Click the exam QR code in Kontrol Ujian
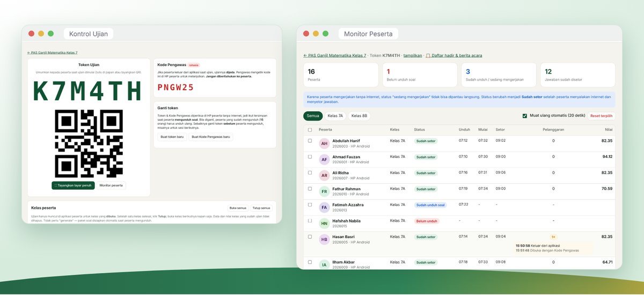 click(x=89, y=143)
